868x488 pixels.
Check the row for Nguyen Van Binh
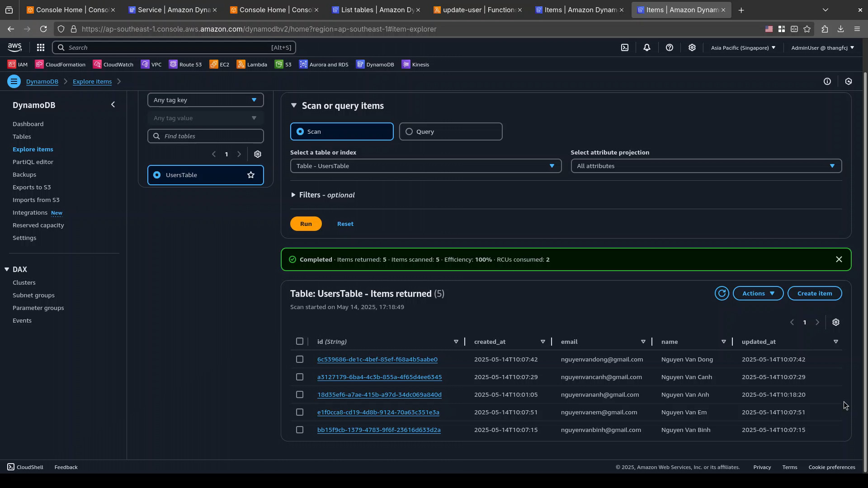(300, 430)
